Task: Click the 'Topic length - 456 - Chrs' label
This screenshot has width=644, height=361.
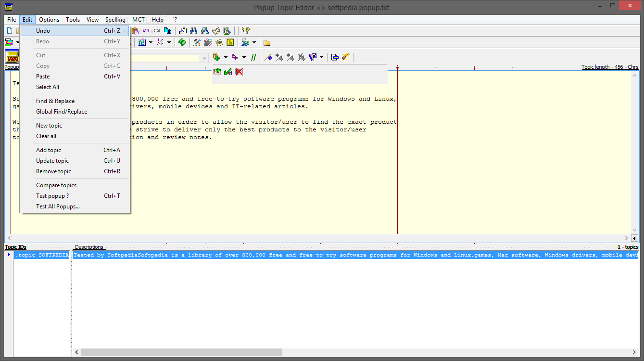Action: pos(610,67)
